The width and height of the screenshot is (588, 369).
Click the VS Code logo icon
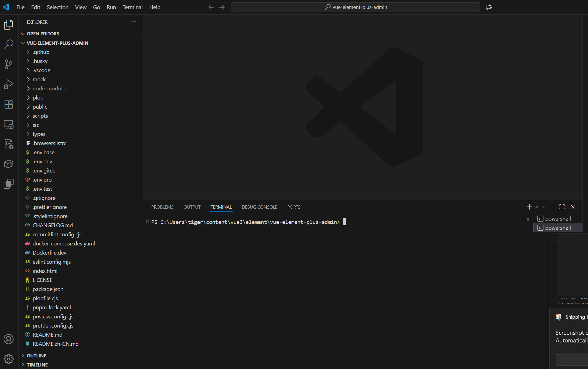coord(6,7)
